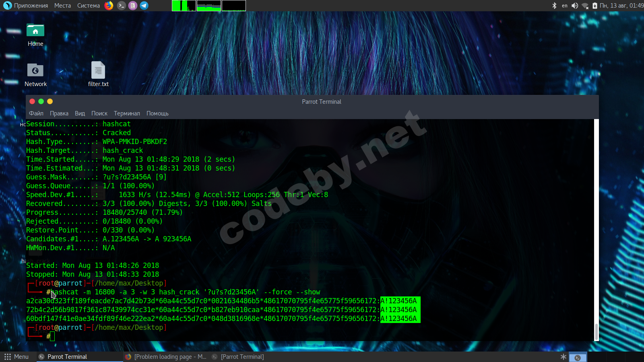Open the Терминал menu
The width and height of the screenshot is (644, 362).
point(127,113)
